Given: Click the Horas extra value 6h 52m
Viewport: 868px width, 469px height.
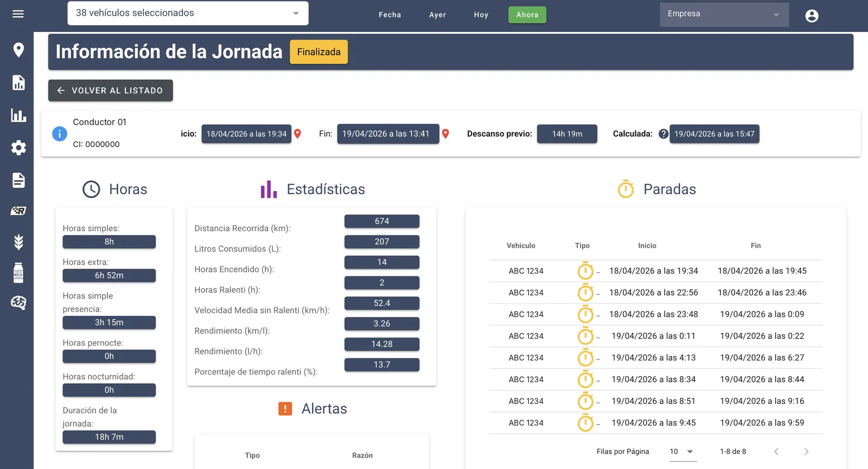Looking at the screenshot, I should point(109,276).
